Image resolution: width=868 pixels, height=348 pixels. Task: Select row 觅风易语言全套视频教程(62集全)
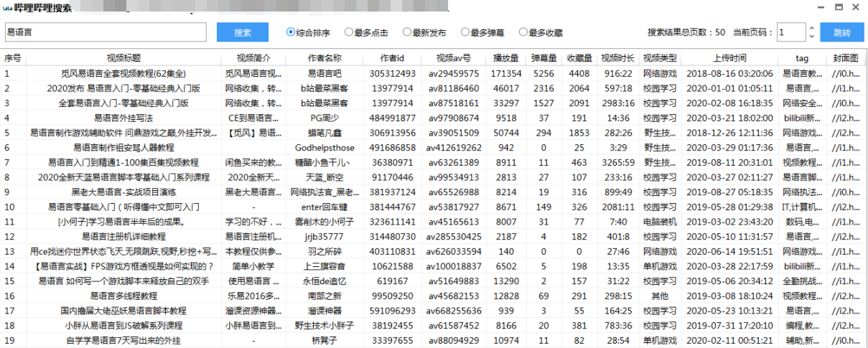pyautogui.click(x=433, y=73)
